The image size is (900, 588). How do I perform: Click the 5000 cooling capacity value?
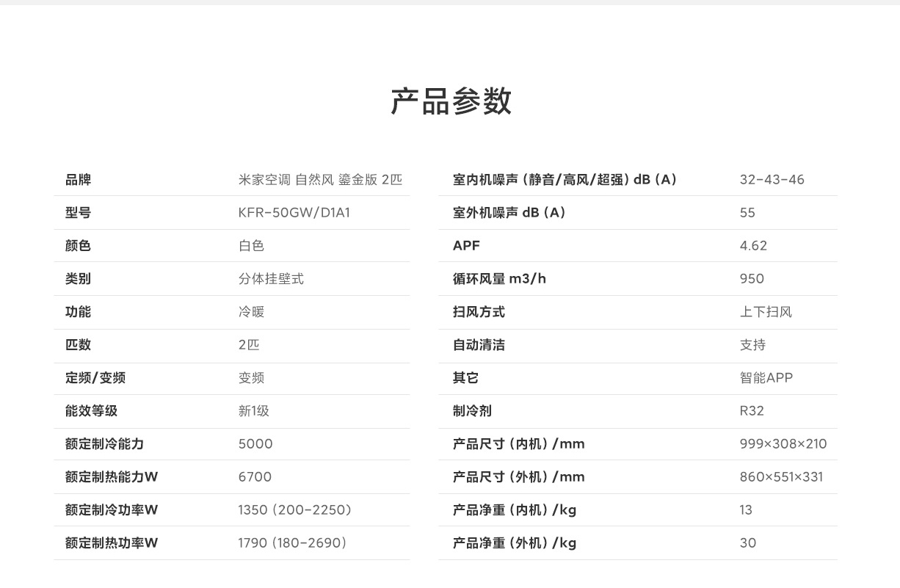coord(255,444)
